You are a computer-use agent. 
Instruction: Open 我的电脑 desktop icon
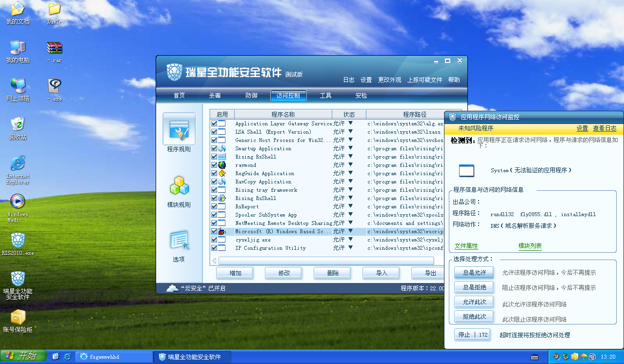(x=18, y=47)
